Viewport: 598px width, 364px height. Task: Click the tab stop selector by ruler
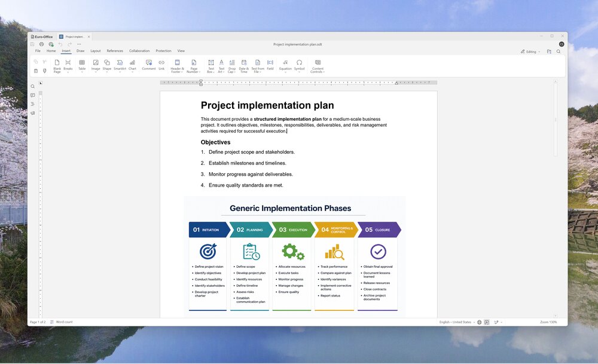click(41, 82)
